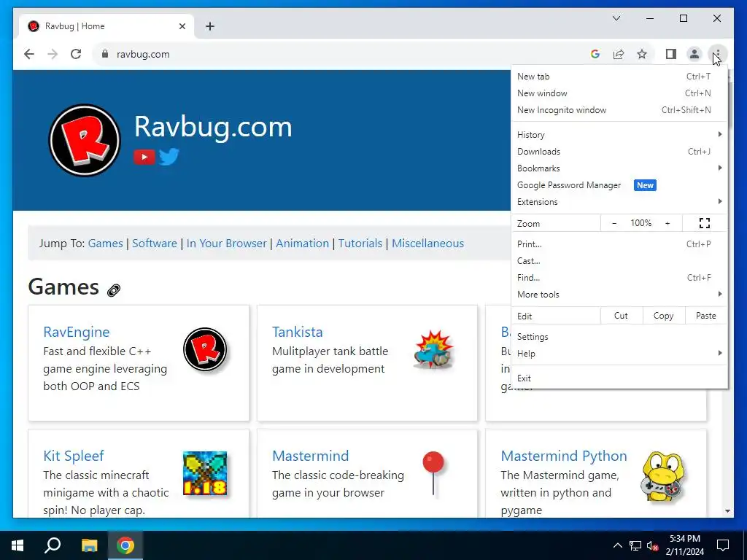Jump to the Games section link
This screenshot has width=747, height=560.
pyautogui.click(x=105, y=243)
